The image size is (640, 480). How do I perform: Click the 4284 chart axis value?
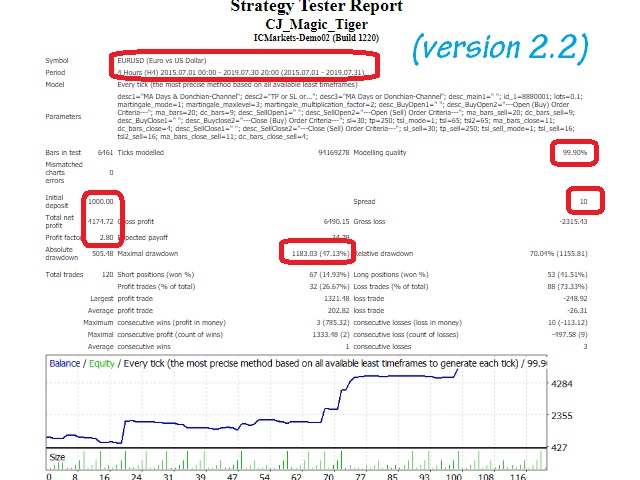pos(562,384)
